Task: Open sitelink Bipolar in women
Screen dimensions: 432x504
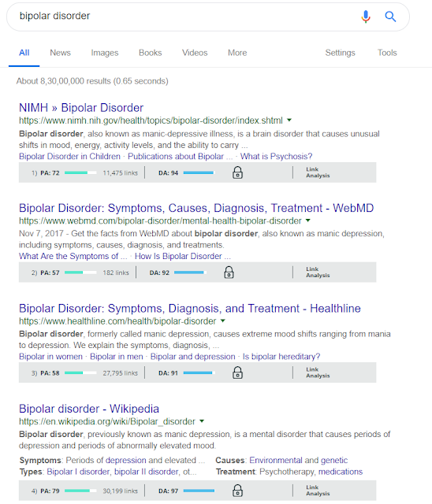Action: tap(50, 357)
